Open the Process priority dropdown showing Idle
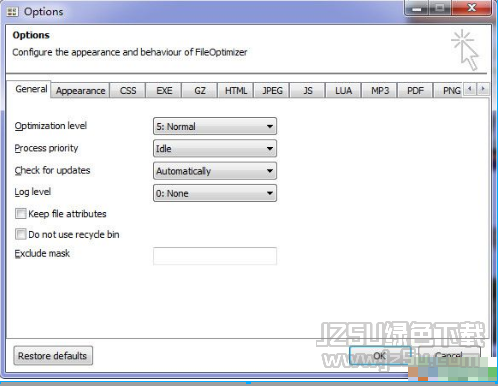 pyautogui.click(x=215, y=148)
